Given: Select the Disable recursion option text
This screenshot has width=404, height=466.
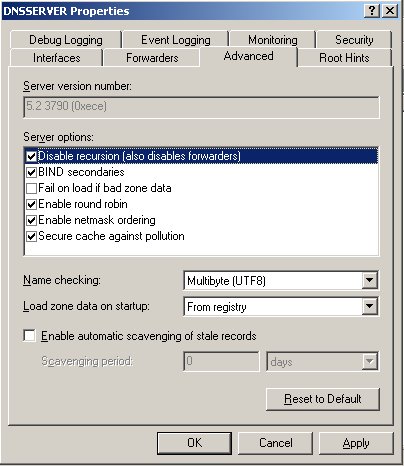Looking at the screenshot, I should pos(139,156).
